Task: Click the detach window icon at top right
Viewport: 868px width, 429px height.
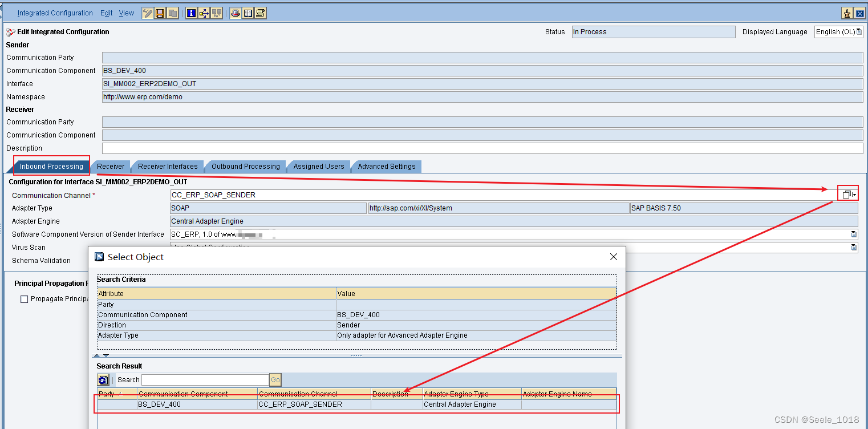Action: 859,14
